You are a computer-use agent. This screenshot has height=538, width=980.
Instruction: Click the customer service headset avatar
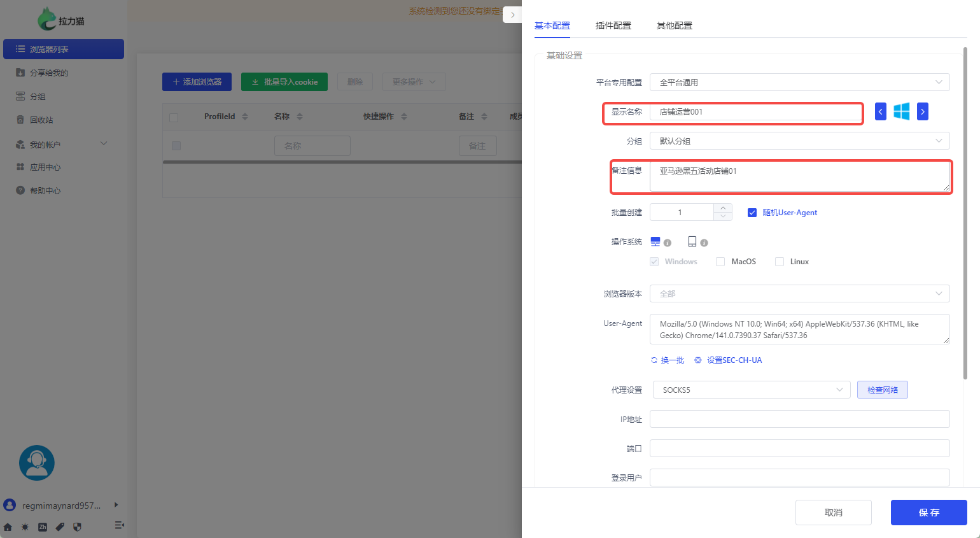(x=37, y=463)
